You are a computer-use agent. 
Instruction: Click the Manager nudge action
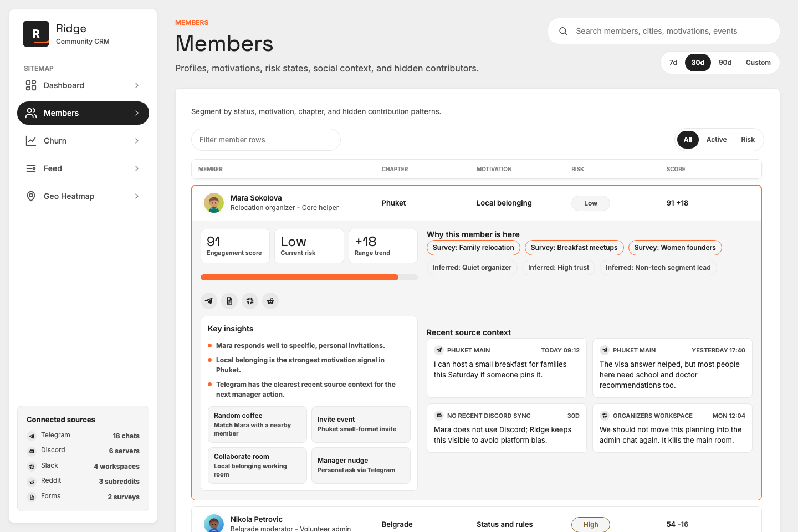tap(361, 465)
